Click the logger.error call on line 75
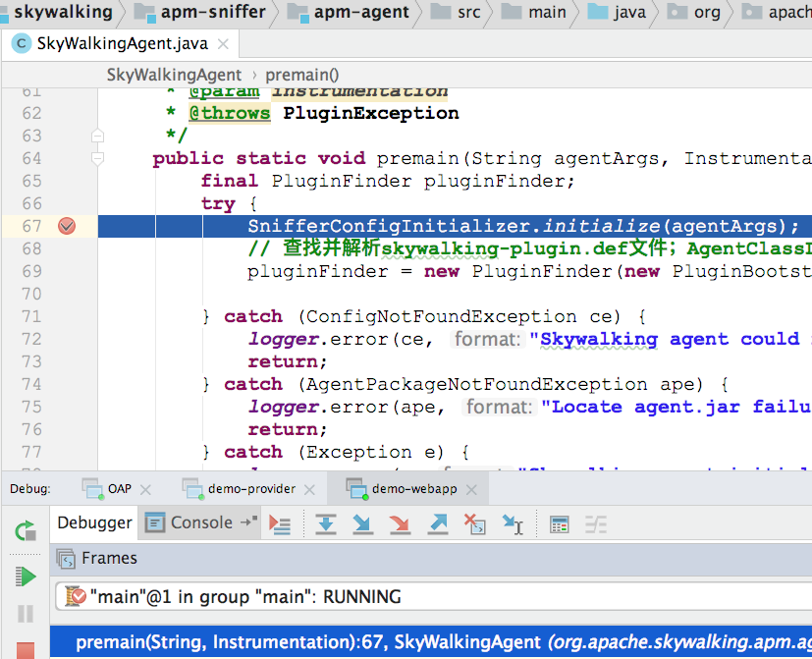812x659 pixels. (x=529, y=408)
